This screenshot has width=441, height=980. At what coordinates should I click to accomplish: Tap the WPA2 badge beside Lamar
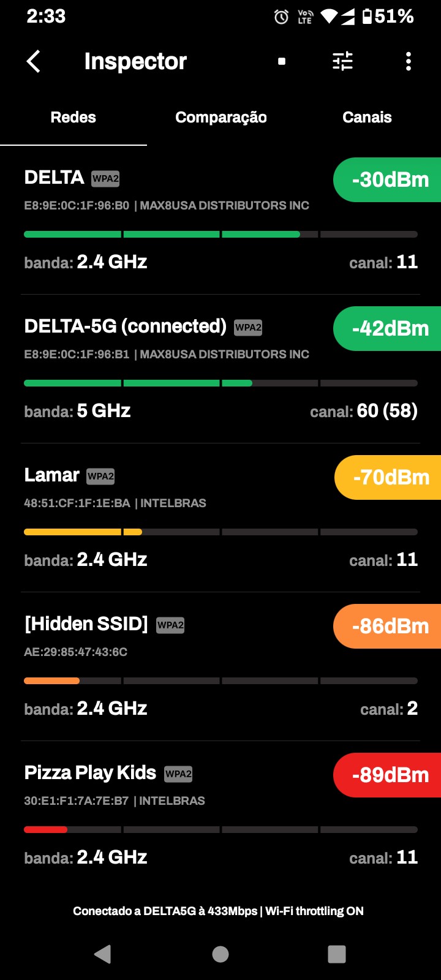coord(100,477)
